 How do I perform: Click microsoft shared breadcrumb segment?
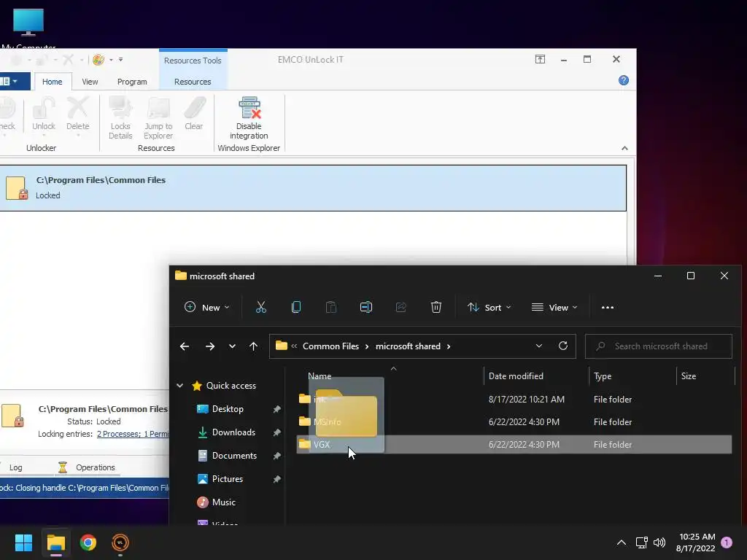[408, 346]
